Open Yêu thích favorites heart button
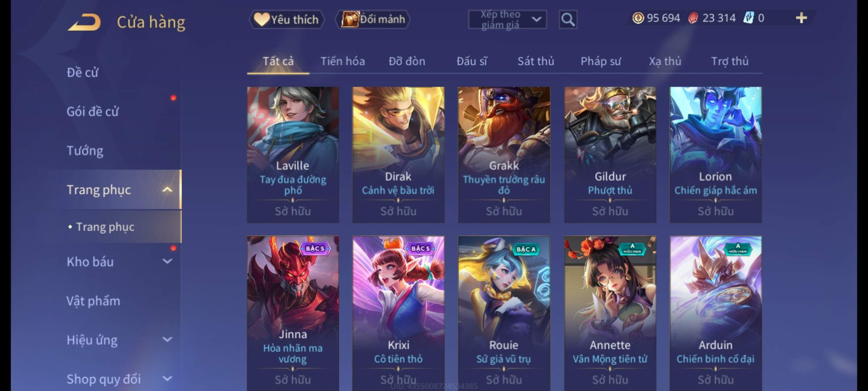868x391 pixels. [286, 19]
